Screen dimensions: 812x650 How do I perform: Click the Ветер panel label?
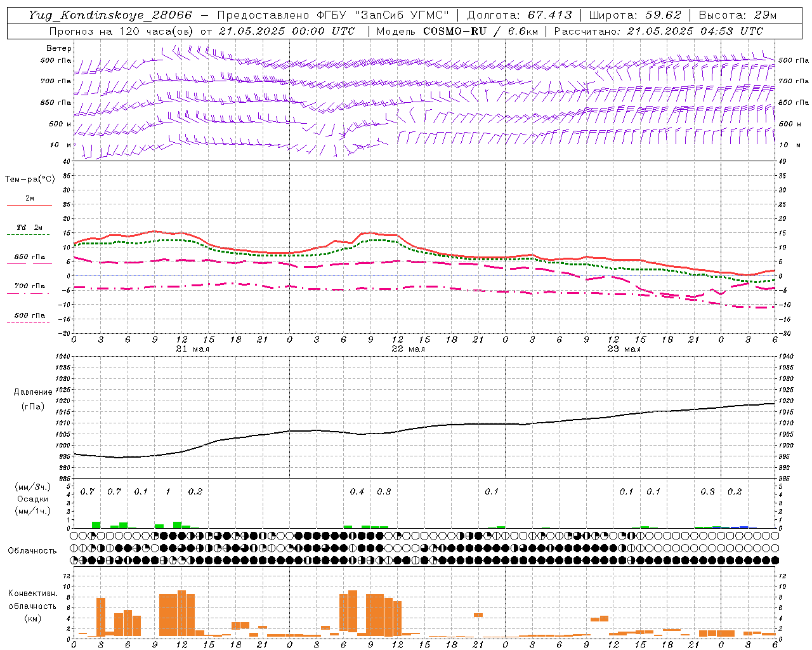59,48
